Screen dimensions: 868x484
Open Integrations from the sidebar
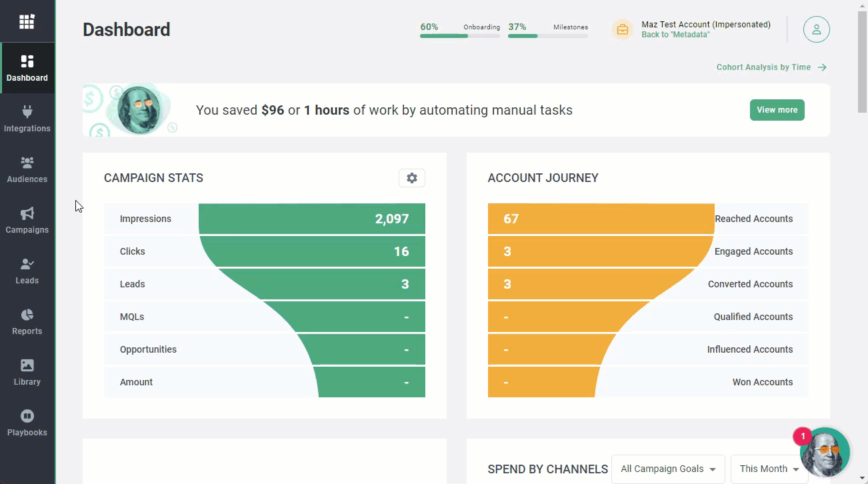(27, 119)
